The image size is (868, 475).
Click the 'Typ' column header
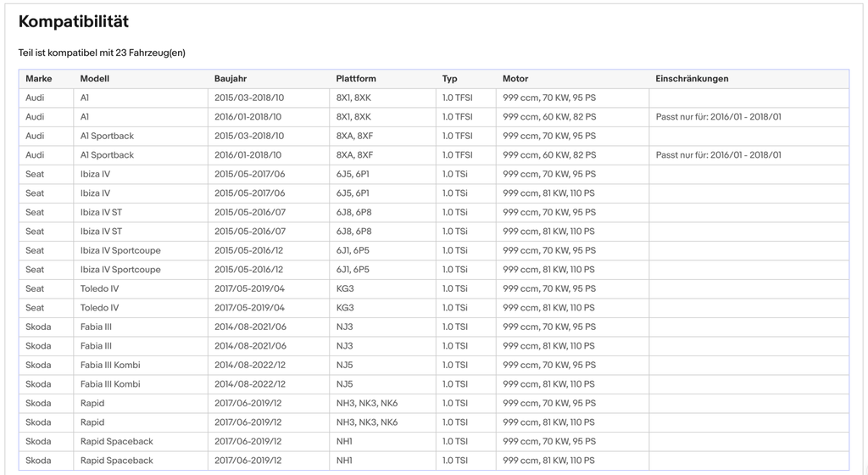pyautogui.click(x=449, y=79)
